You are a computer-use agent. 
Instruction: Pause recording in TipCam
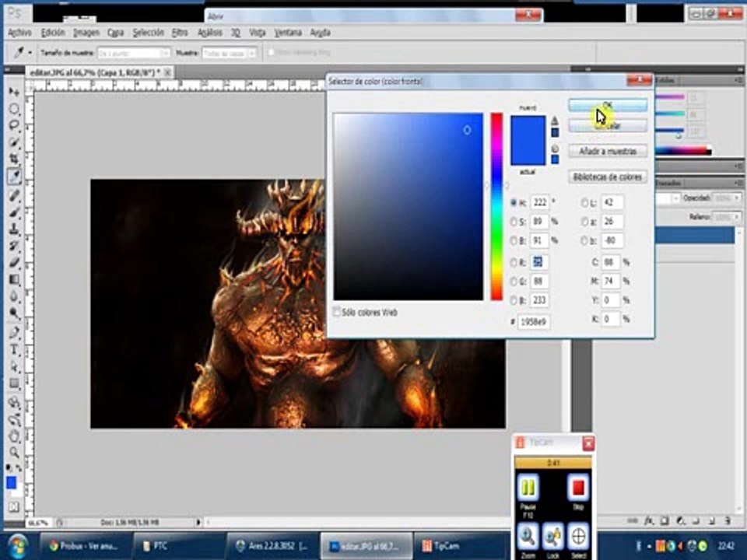pyautogui.click(x=528, y=488)
